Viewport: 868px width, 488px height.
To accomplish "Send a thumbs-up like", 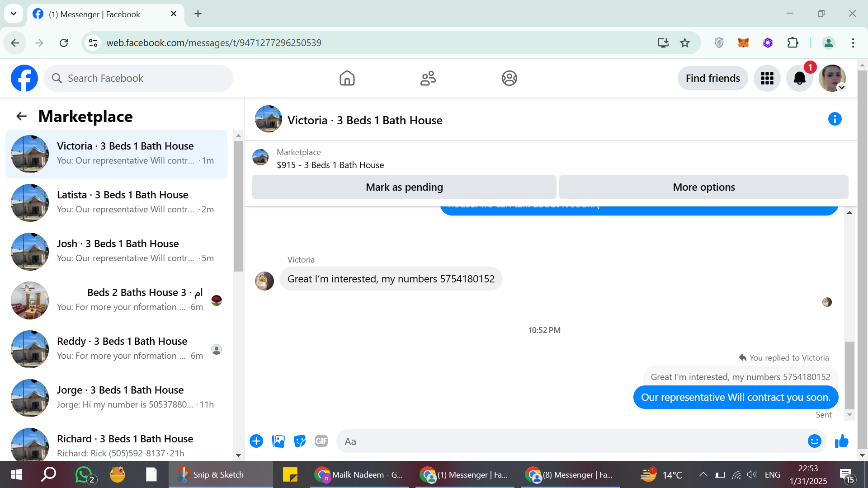I will 841,441.
